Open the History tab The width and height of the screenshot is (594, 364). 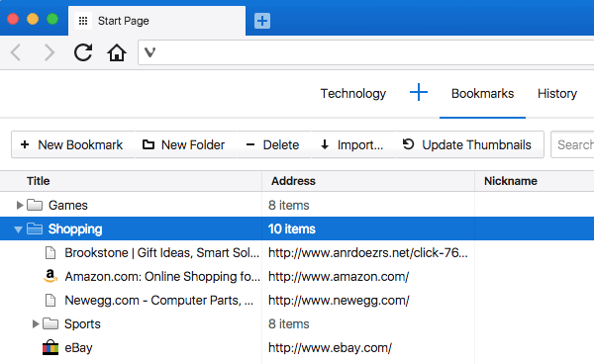pos(557,93)
